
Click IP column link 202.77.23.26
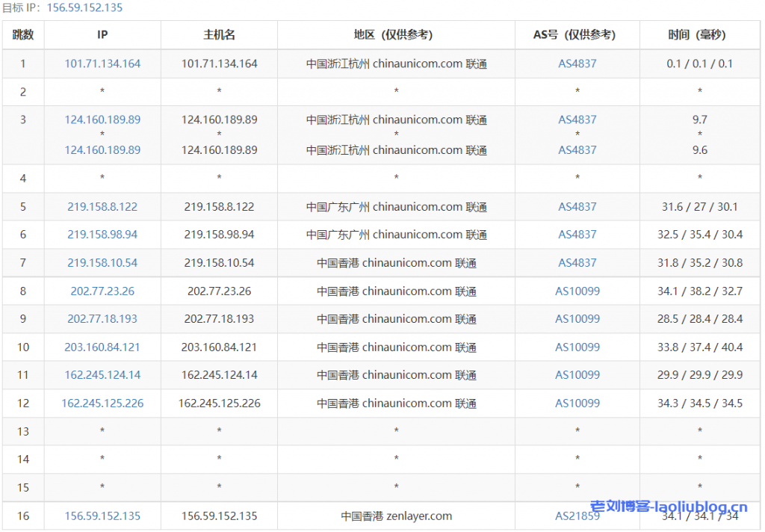pyautogui.click(x=102, y=291)
